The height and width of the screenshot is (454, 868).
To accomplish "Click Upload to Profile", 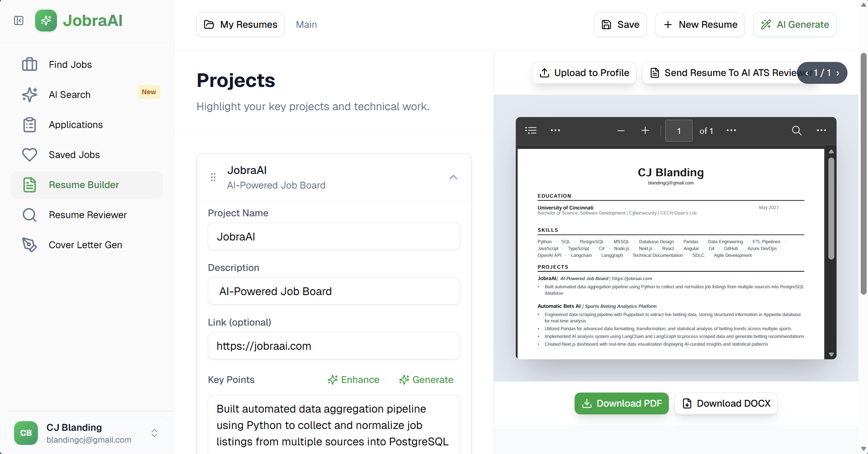I will 584,73.
